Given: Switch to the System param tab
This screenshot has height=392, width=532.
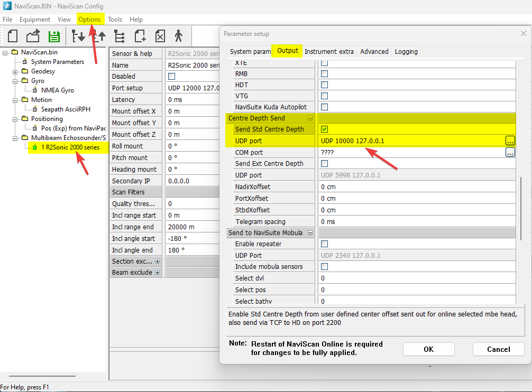Looking at the screenshot, I should pos(250,51).
